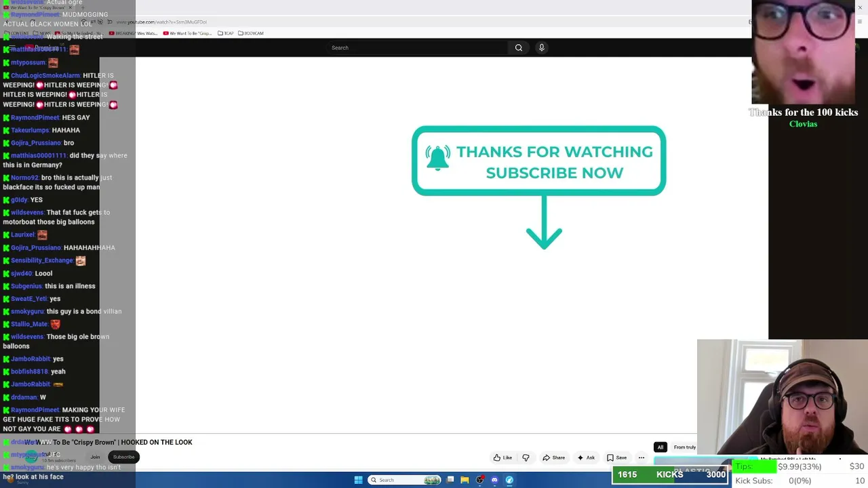Click the browser address bar URL
Viewport: 868px width, 488px height.
161,22
